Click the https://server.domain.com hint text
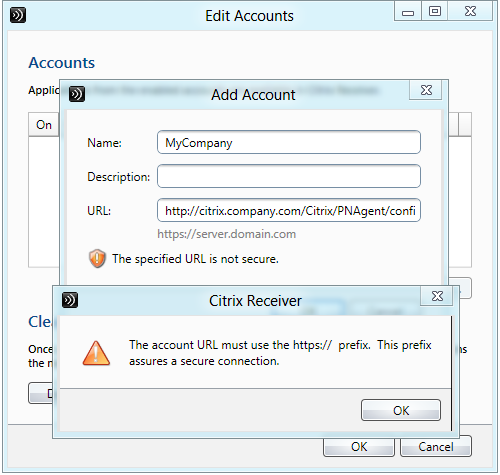Image resolution: width=500 pixels, height=475 pixels. pos(227,234)
